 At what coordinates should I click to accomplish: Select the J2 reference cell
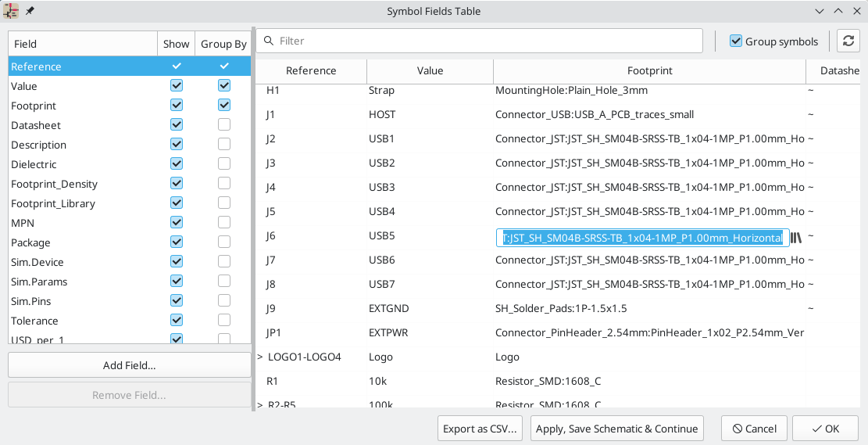[x=311, y=138]
